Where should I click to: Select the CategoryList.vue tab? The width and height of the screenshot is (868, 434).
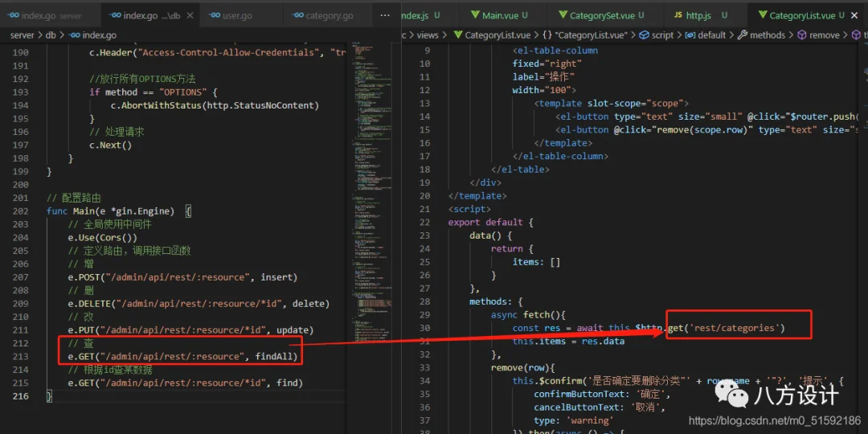pyautogui.click(x=805, y=15)
